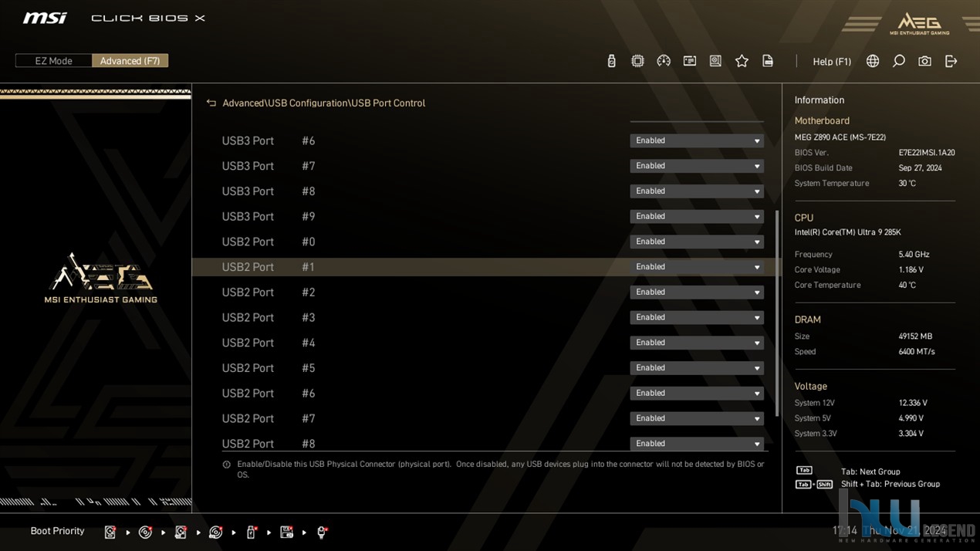The image size is (980, 551).
Task: Open Favorites star icon
Action: (742, 61)
